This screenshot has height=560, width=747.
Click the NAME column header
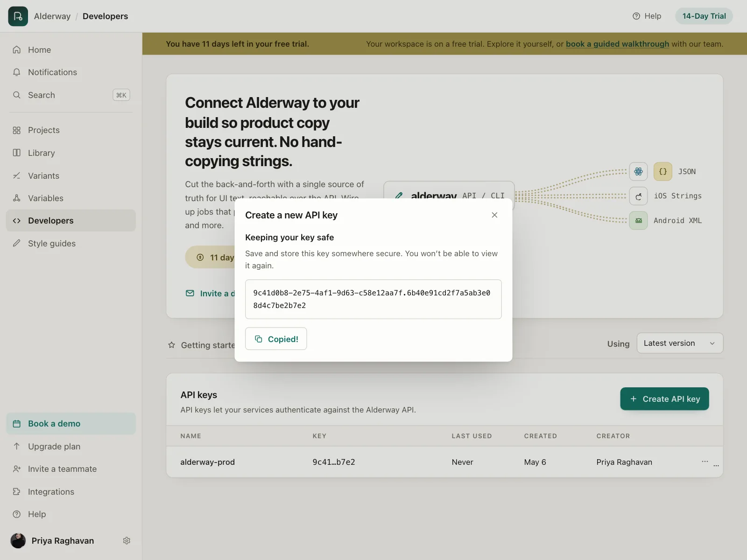coord(190,436)
